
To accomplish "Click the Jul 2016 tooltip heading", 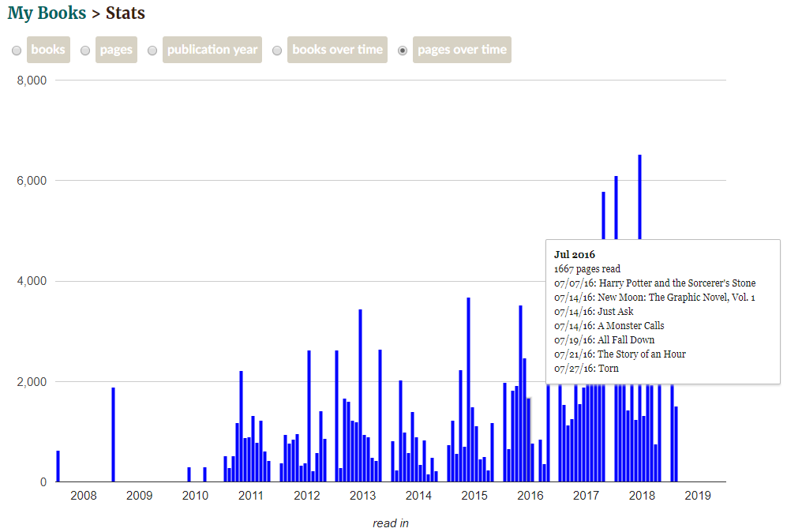I will coord(574,254).
